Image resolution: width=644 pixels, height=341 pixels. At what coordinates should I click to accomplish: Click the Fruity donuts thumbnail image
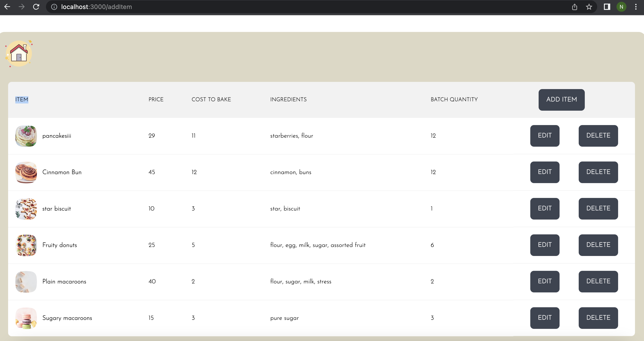pos(26,245)
